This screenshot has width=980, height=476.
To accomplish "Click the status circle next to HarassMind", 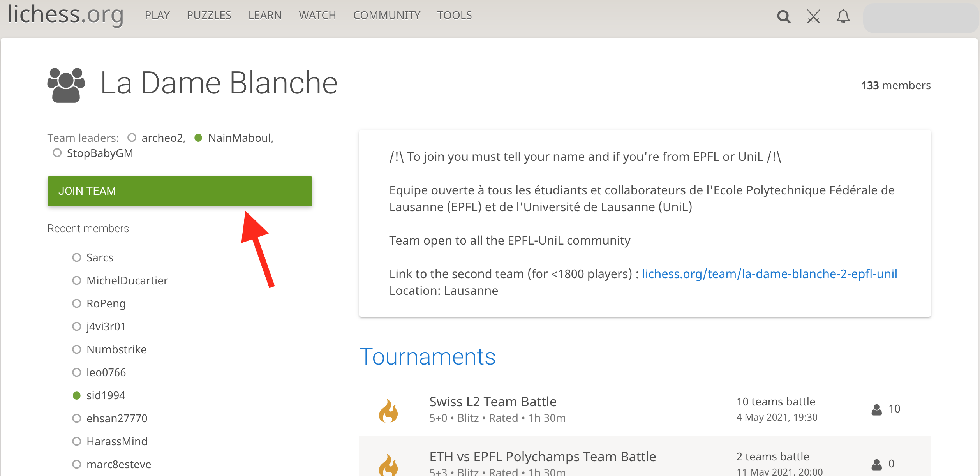I will pos(77,441).
